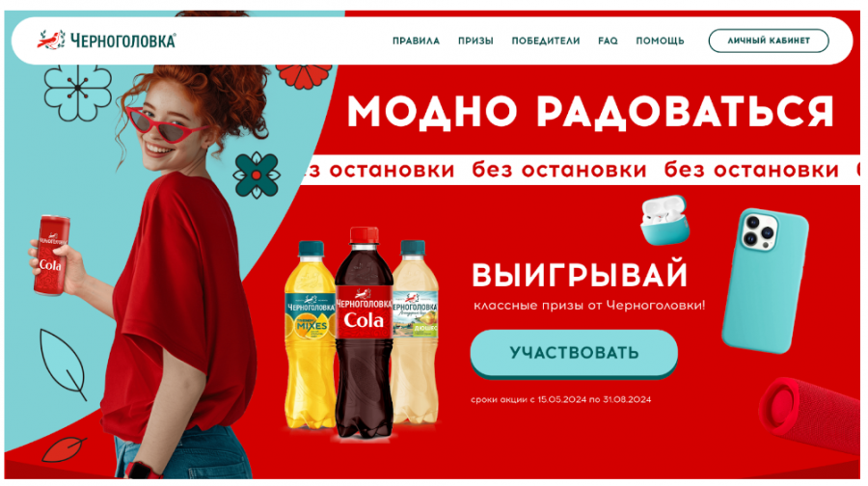Click the Дюшес lemonade bottle
868x486 pixels.
(415, 332)
